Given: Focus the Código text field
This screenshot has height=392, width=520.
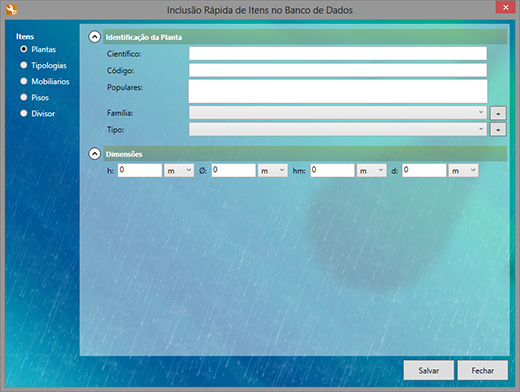Looking at the screenshot, I should coord(338,70).
